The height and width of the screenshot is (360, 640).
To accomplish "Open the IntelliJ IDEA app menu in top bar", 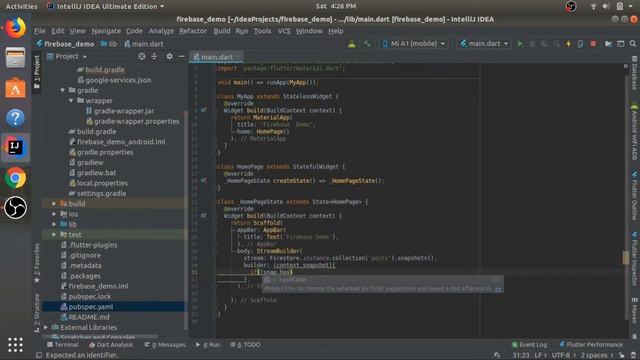I will pyautogui.click(x=106, y=6).
